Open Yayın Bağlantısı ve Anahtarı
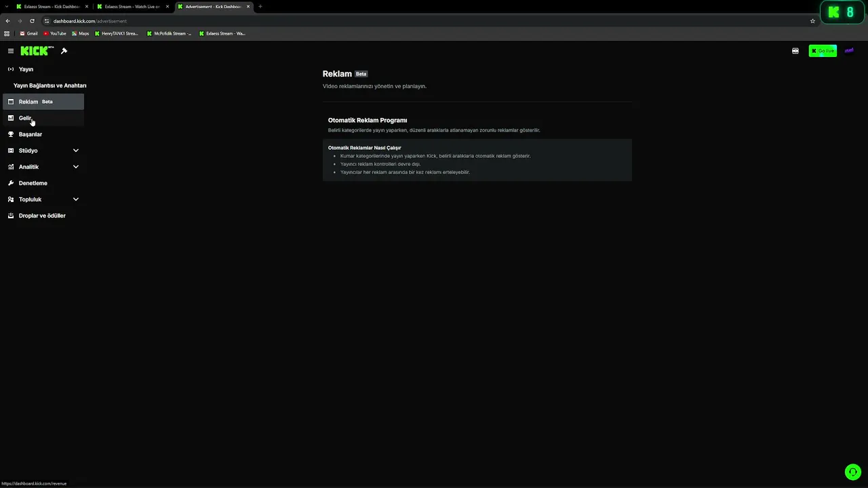The image size is (868, 488). [50, 85]
